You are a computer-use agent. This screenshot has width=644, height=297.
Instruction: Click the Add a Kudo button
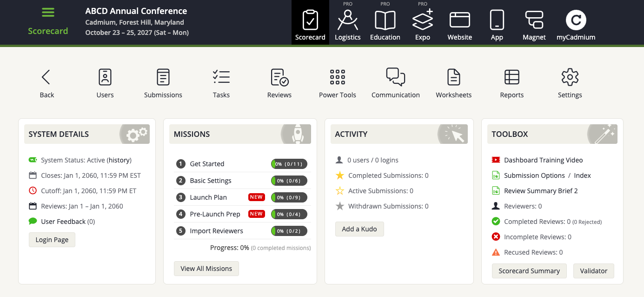pos(359,229)
